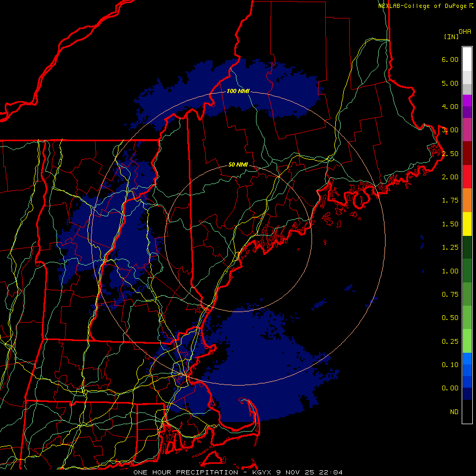The width and height of the screenshot is (476, 476).
Task: Click the NEXLAB-College of DuPage credit text
Action: (x=425, y=6)
